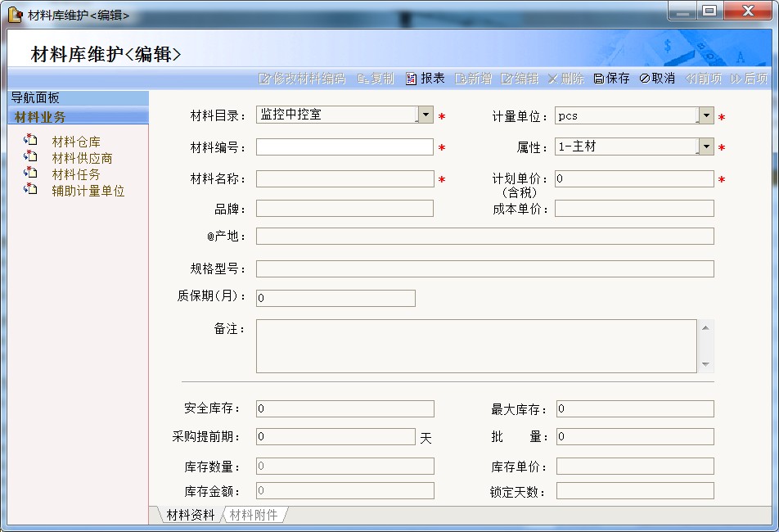Expand the 计量单位 dropdown
This screenshot has width=779, height=532.
[705, 116]
